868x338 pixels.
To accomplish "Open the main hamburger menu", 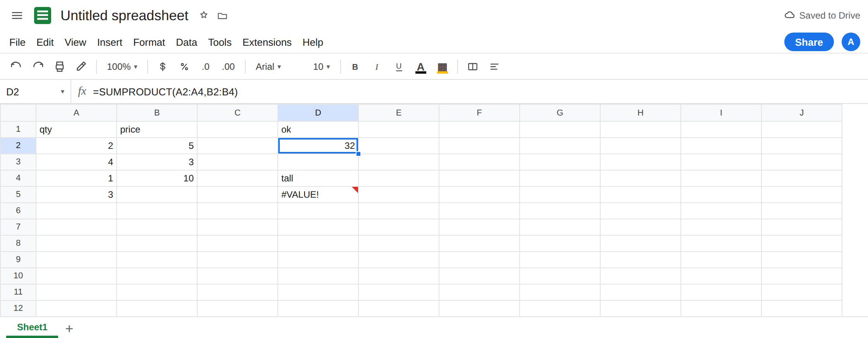I will tap(17, 16).
